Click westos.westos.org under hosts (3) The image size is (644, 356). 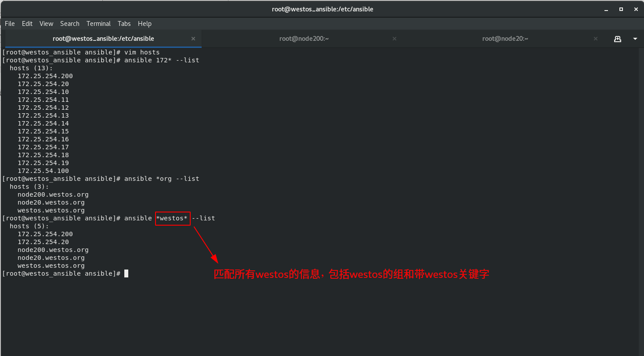51,210
